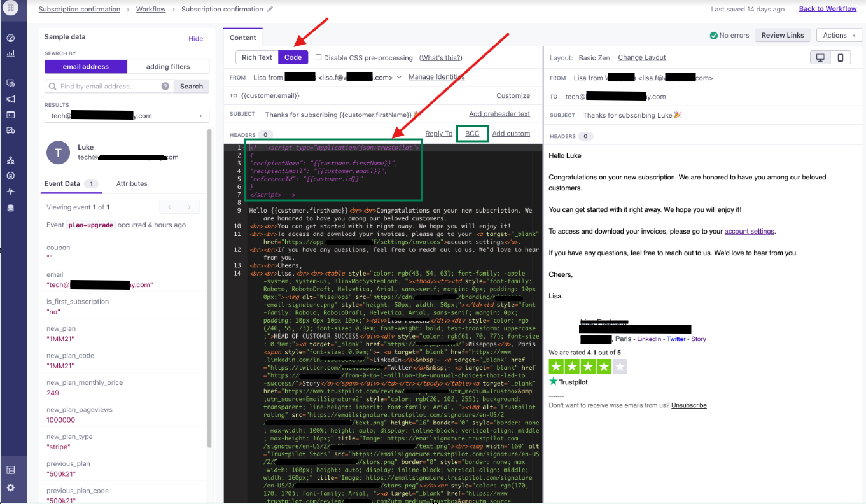Enable Disable CSS pre-processing checkbox
The image size is (866, 504).
pyautogui.click(x=319, y=57)
